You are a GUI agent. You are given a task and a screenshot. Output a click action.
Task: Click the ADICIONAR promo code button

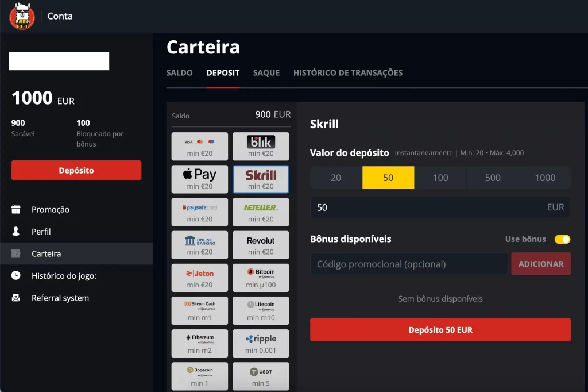pos(541,264)
